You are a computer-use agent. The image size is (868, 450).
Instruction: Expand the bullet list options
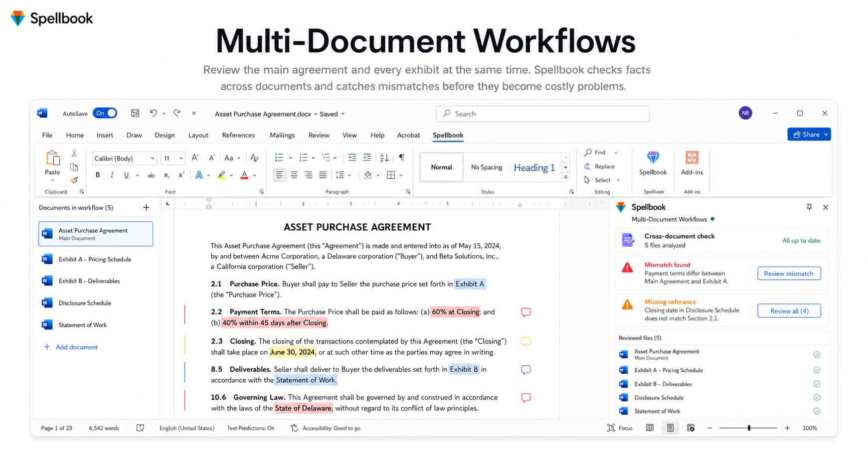(290, 158)
